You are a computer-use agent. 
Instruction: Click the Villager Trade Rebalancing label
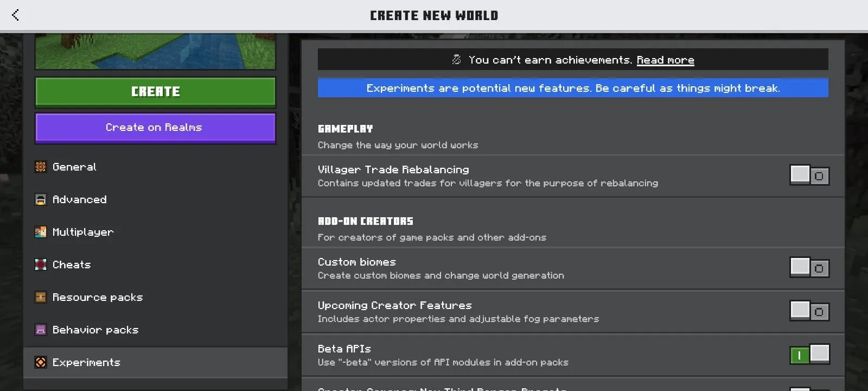pyautogui.click(x=393, y=169)
